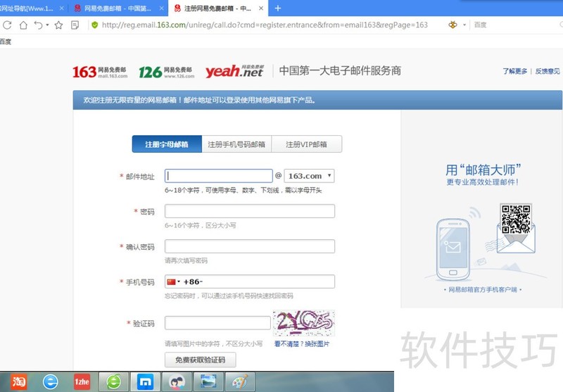Click 看不清楚？换张图片 link
Image resolution: width=563 pixels, height=392 pixels.
(x=302, y=343)
